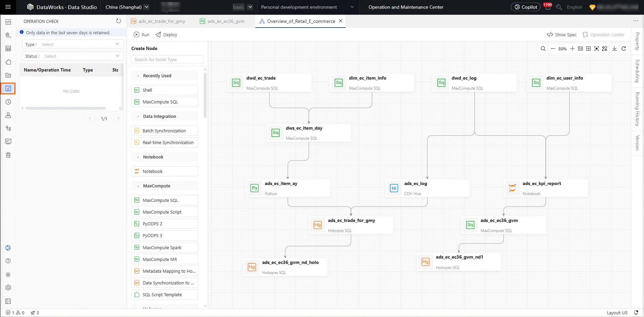Collapse the Data Integration node group

[138, 117]
